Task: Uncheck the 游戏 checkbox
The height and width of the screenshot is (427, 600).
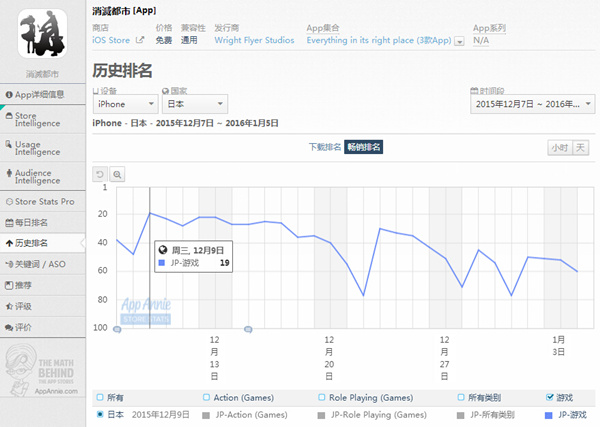Action: (549, 397)
